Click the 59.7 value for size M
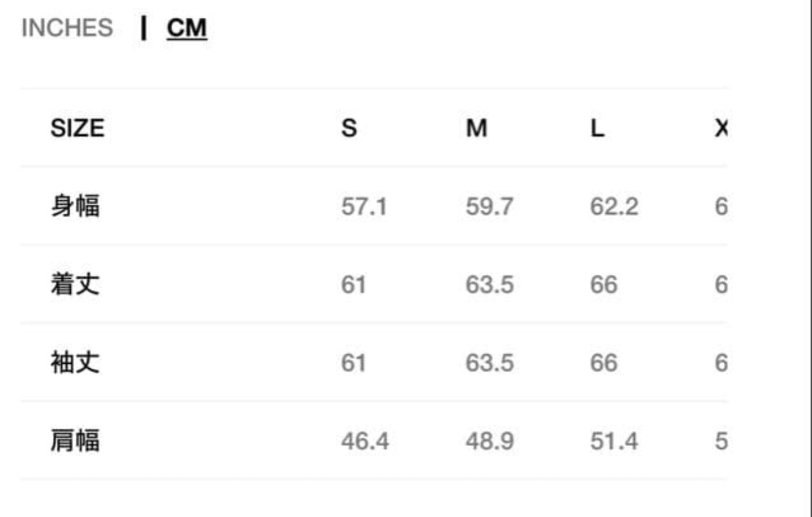 point(490,207)
